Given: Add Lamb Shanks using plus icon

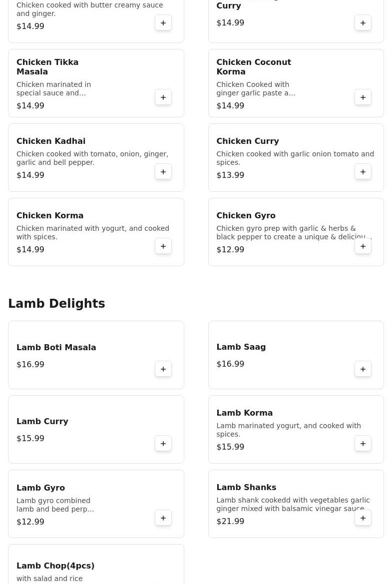Looking at the screenshot, I should point(363,518).
